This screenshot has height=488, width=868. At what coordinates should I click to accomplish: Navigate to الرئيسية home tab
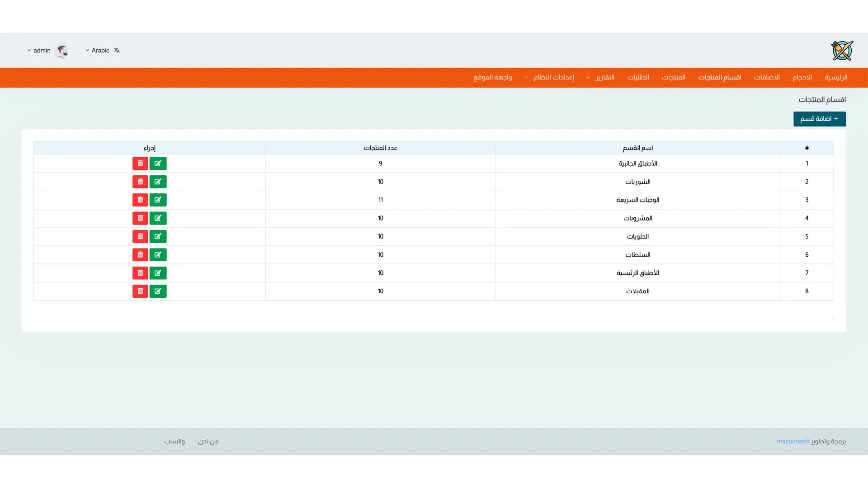click(835, 77)
